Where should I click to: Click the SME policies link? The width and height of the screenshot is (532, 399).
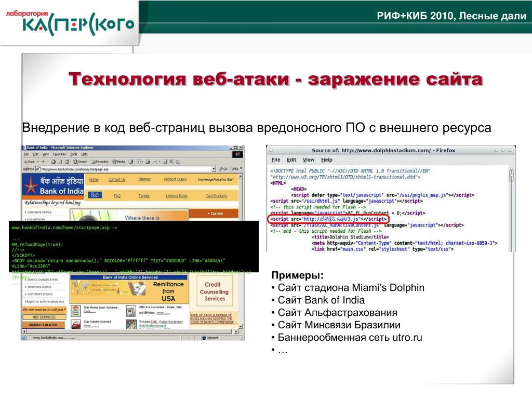tap(154, 322)
